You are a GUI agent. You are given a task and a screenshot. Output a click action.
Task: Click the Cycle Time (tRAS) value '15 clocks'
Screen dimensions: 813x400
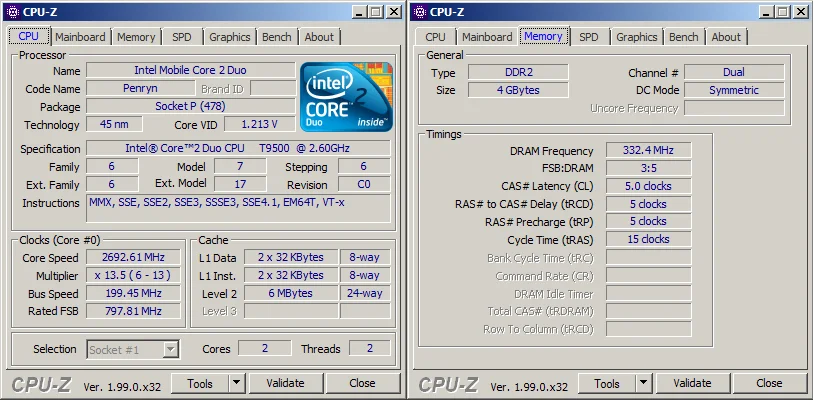tap(648, 239)
